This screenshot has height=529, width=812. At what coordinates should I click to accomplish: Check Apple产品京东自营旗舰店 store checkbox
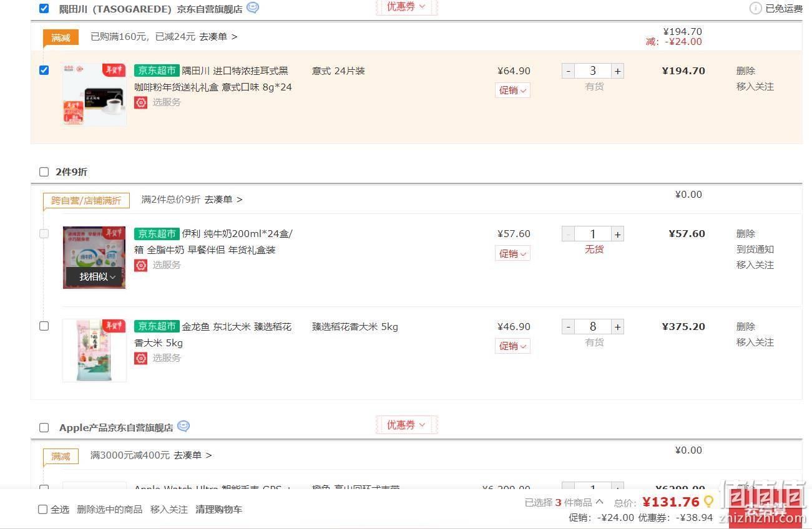[x=44, y=427]
